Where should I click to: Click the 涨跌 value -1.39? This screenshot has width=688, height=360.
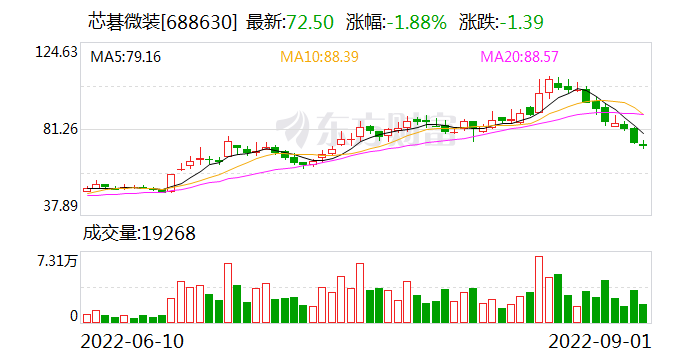[x=521, y=22]
